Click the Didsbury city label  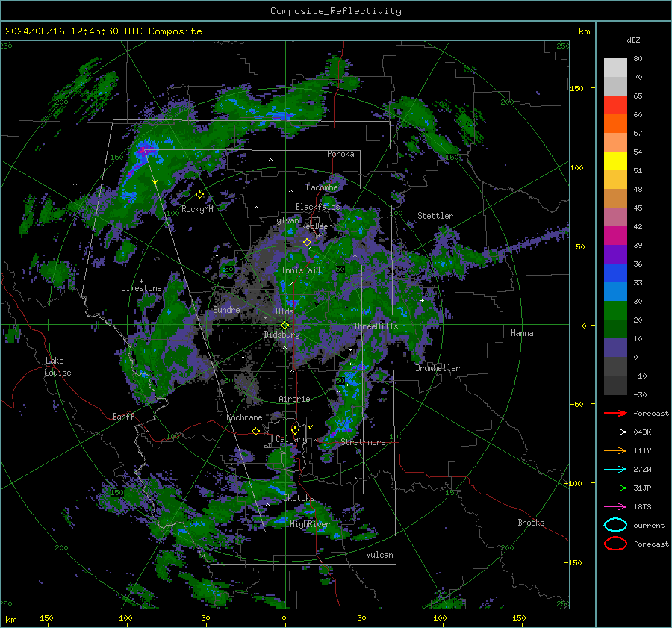click(x=281, y=335)
